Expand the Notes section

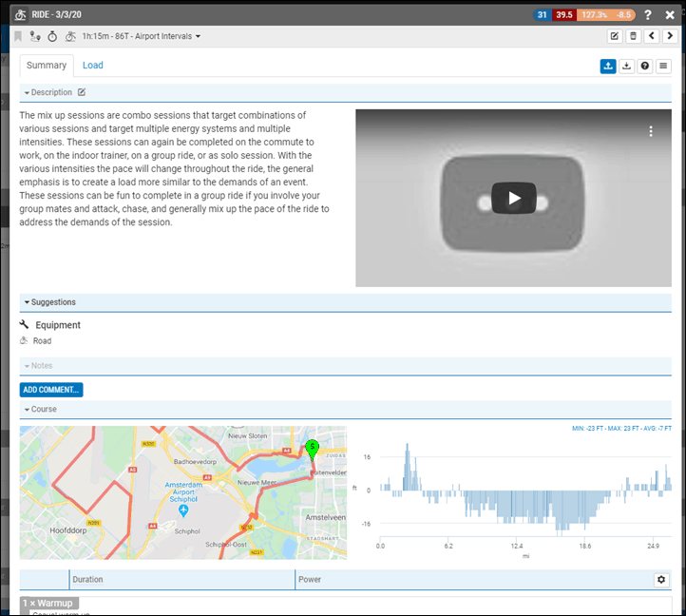pos(39,366)
